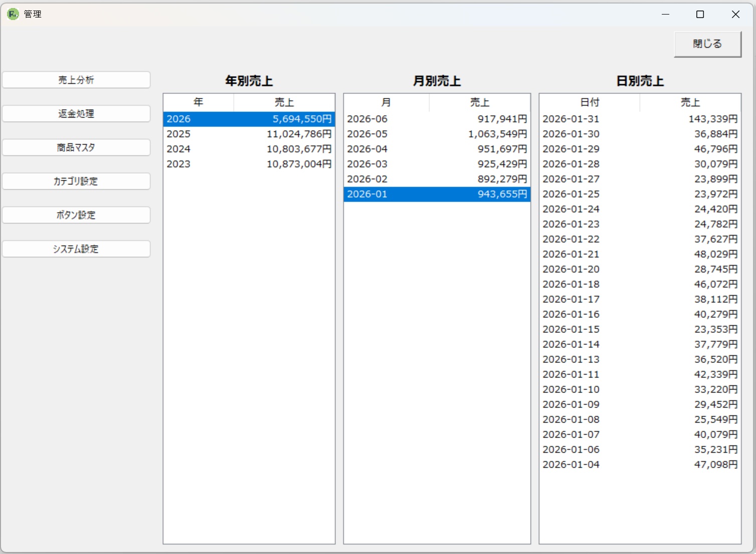
Task: Select the 2026-01-20 daily sales entry
Action: point(639,269)
